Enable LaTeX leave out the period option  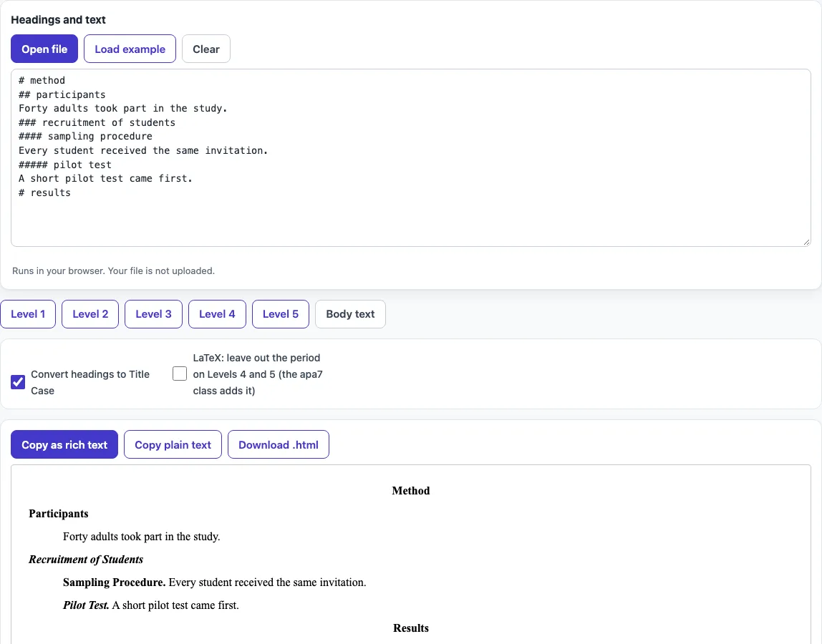[x=179, y=374]
